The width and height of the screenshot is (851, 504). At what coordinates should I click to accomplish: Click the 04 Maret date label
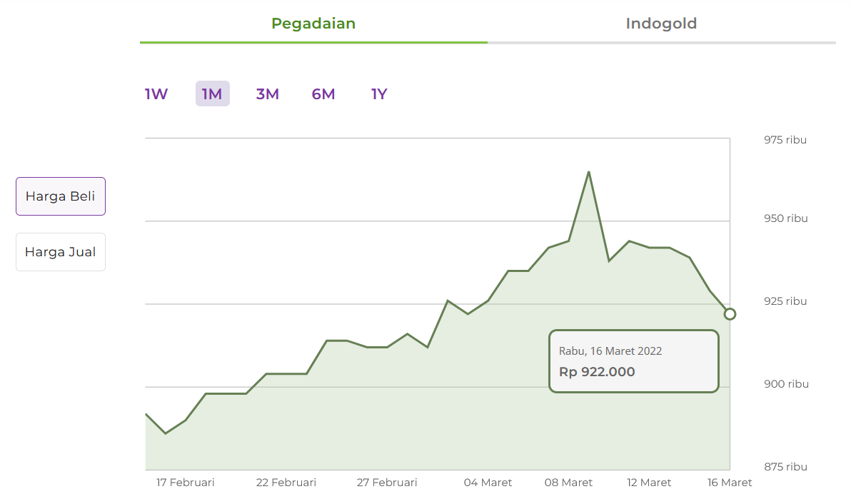[488, 483]
